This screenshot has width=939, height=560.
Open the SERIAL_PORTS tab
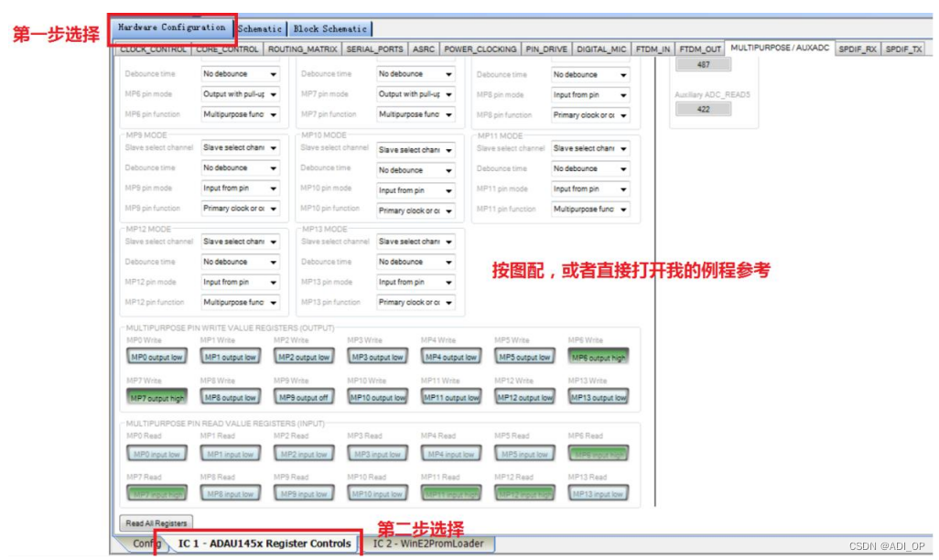click(x=375, y=49)
